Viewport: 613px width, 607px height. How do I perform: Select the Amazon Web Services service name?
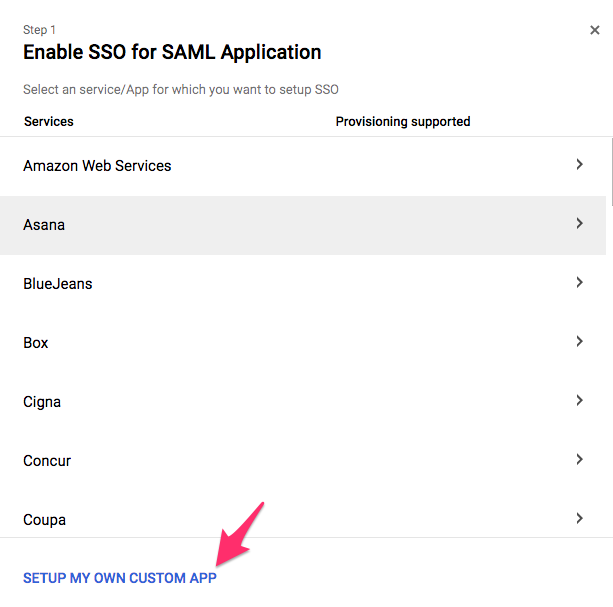(97, 166)
